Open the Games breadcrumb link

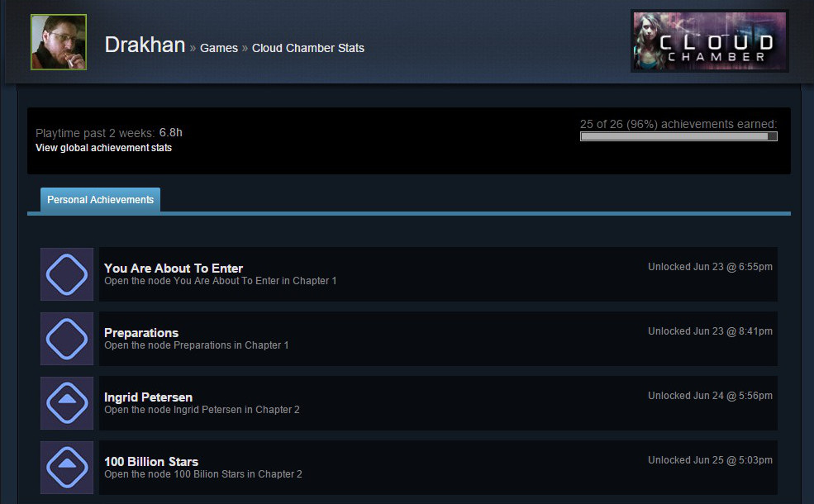218,48
